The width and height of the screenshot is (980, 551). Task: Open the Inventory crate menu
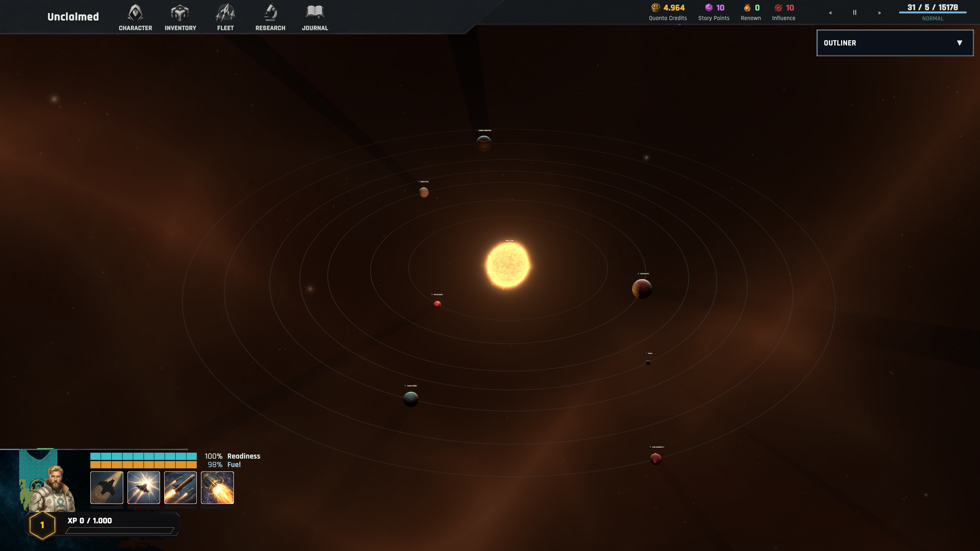click(x=180, y=18)
